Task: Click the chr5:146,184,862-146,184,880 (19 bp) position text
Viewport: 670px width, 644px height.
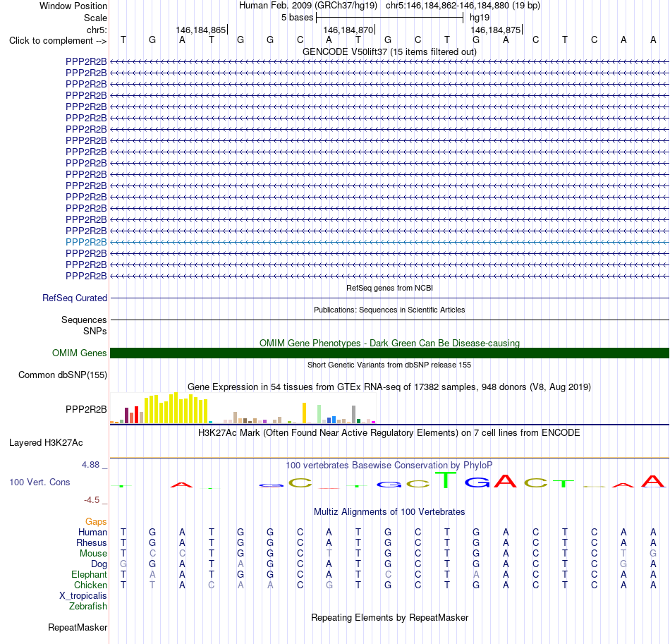Action: [x=463, y=6]
